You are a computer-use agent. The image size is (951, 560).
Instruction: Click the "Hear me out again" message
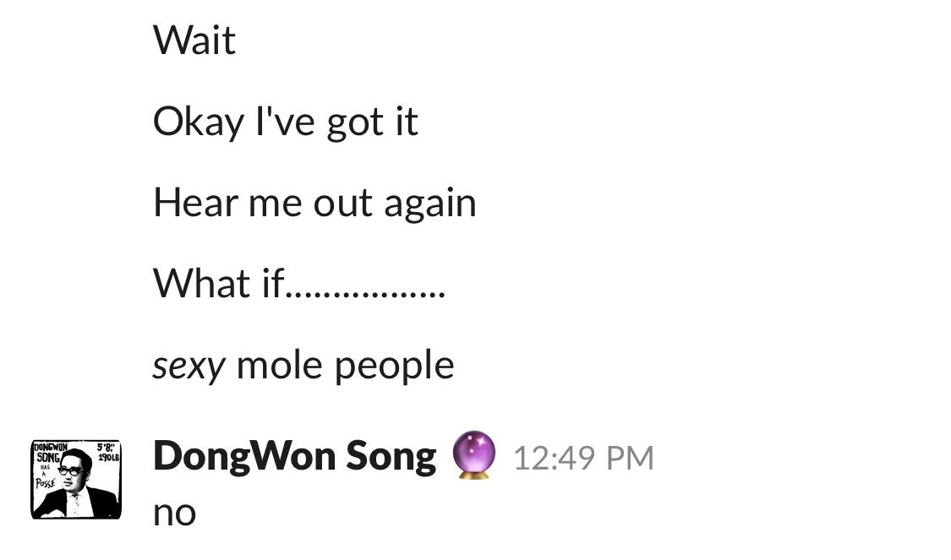tap(314, 203)
